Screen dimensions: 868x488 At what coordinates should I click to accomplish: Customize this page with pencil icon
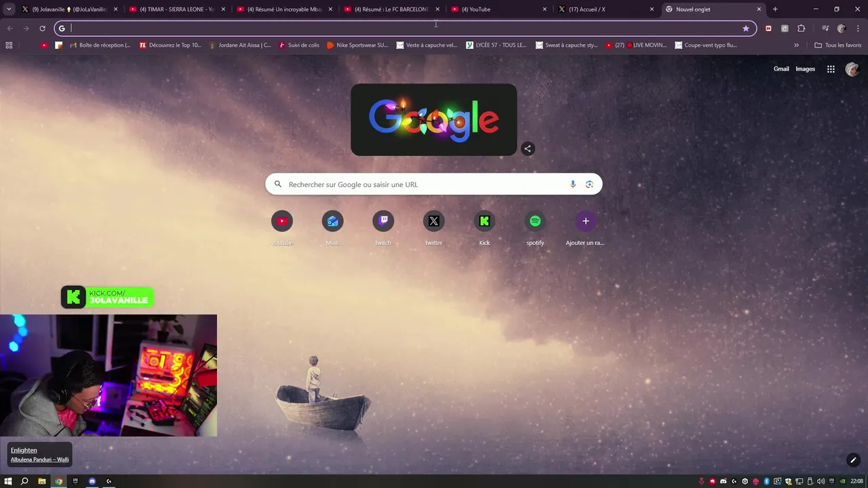(x=853, y=460)
